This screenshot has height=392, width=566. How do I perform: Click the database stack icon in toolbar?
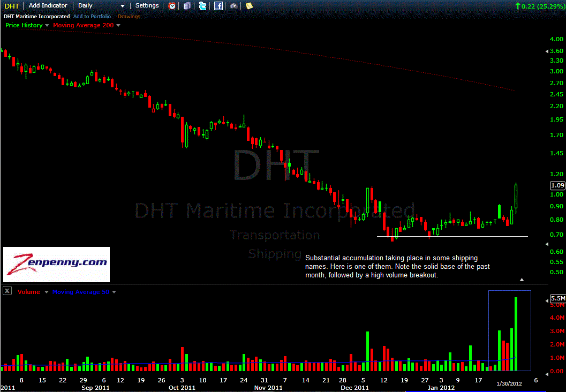pos(187,6)
